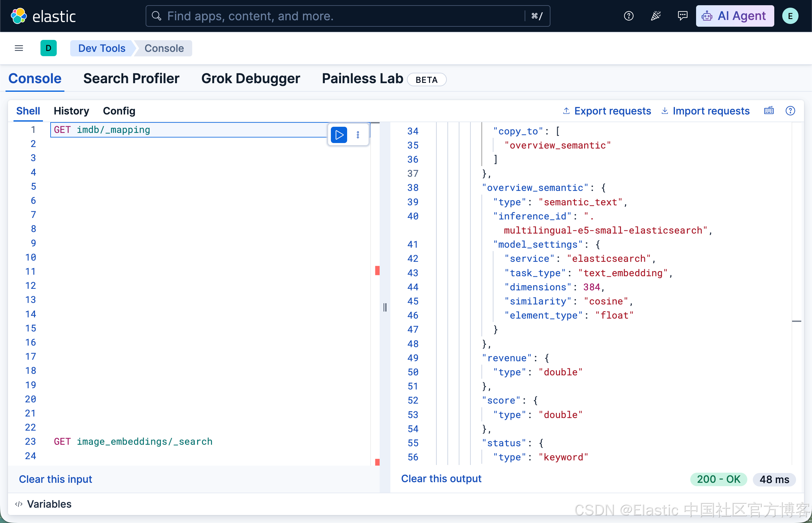Viewport: 812px width, 523px height.
Task: Click the panel resize handle between editors
Action: tap(385, 307)
